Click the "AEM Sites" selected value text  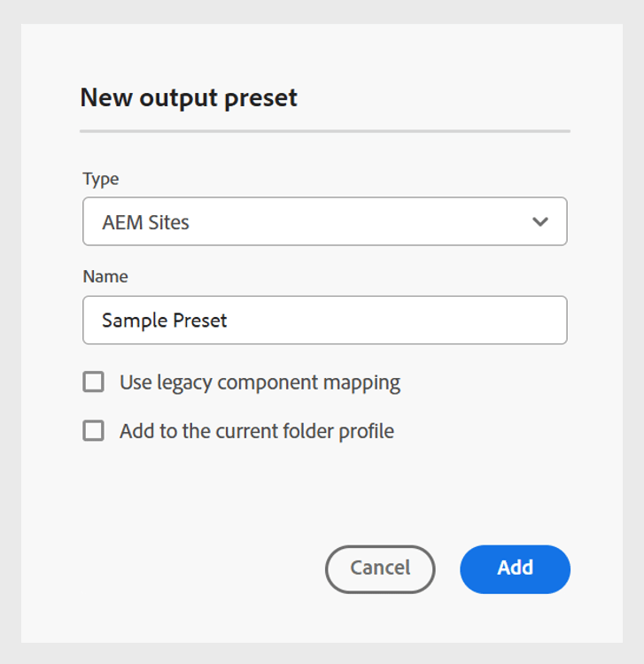coord(145,222)
